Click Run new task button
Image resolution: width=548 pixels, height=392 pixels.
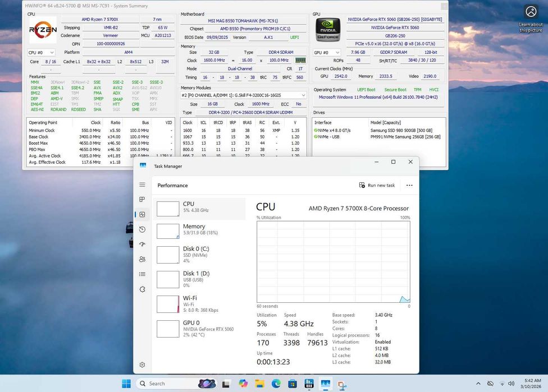tap(377, 186)
